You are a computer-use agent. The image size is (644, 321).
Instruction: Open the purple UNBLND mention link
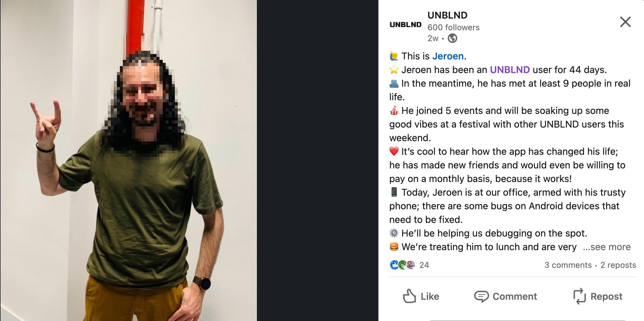510,70
